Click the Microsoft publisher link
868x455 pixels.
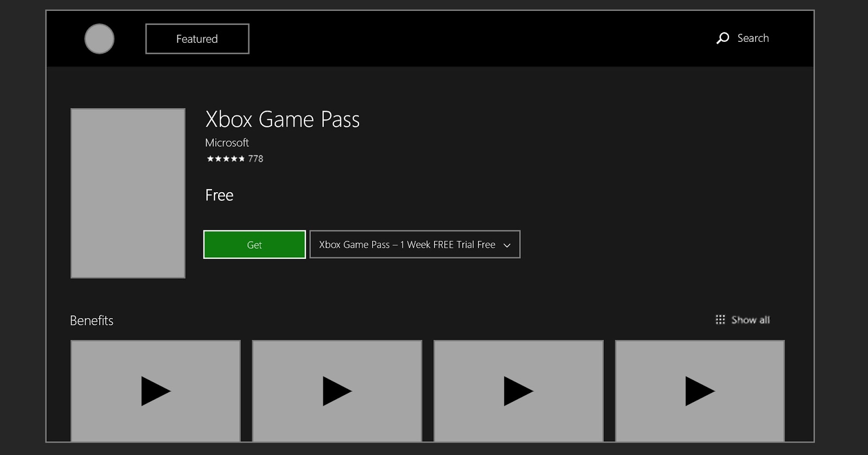coord(227,143)
